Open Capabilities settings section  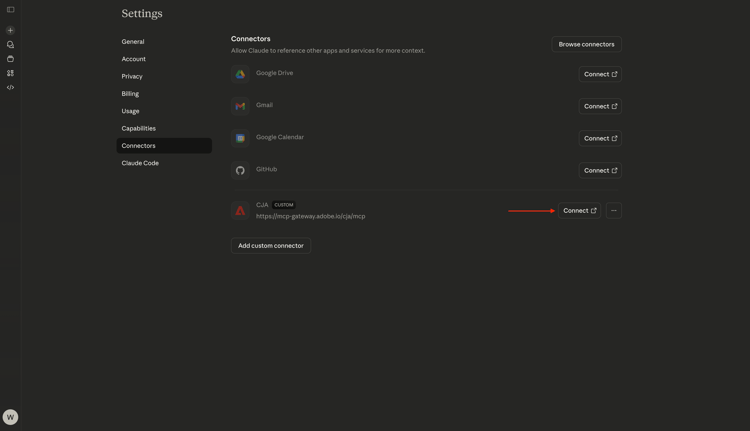[164, 128]
